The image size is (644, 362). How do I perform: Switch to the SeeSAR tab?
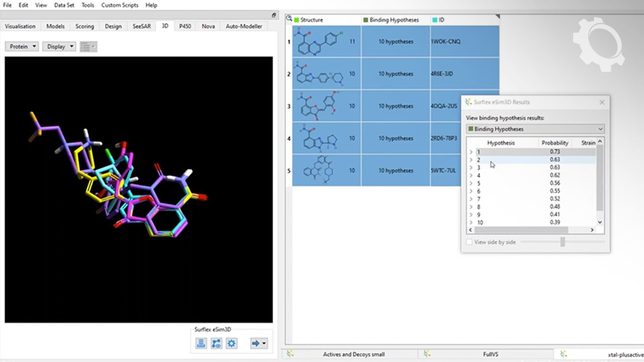[x=141, y=26]
